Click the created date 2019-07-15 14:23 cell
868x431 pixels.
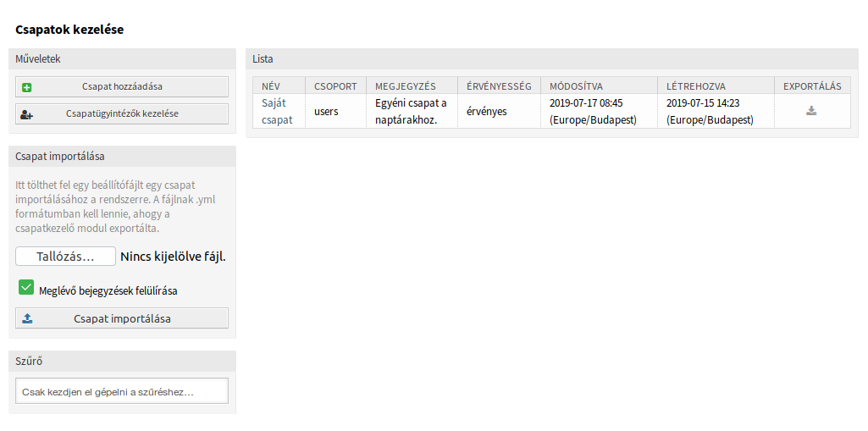(x=716, y=111)
